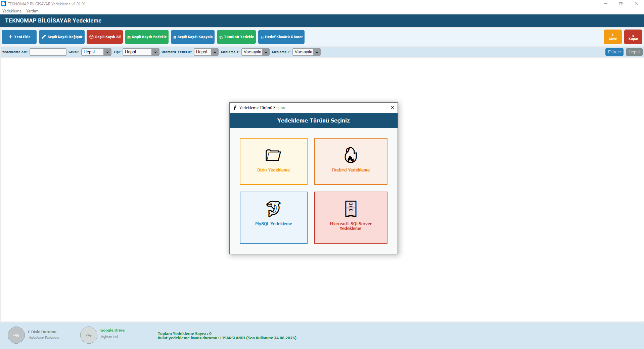Image resolution: width=644 pixels, height=349 pixels.
Task: Choose Firebird Yedekleme backup type
Action: pyautogui.click(x=351, y=161)
